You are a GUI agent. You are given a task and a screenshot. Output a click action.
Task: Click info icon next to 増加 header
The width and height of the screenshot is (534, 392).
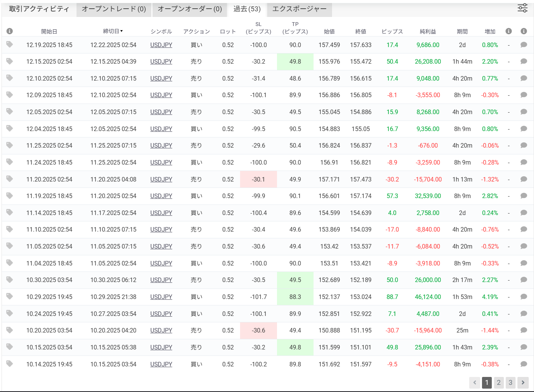tap(508, 31)
